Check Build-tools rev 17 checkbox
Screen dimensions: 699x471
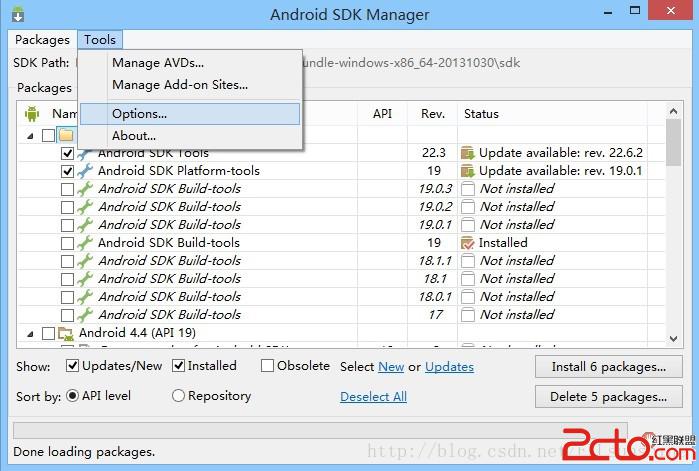67,315
